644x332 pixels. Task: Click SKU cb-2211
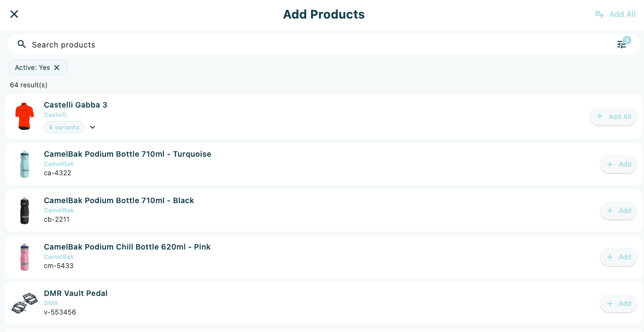point(57,219)
